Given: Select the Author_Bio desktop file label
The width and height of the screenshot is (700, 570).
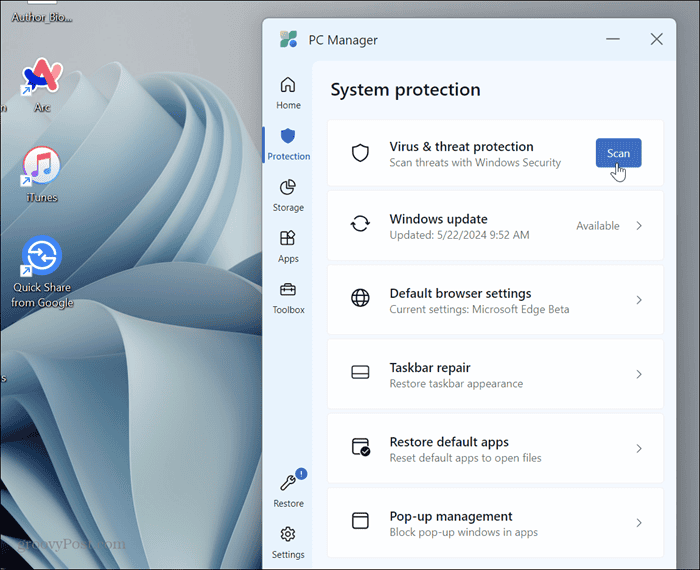Looking at the screenshot, I should pos(42,17).
